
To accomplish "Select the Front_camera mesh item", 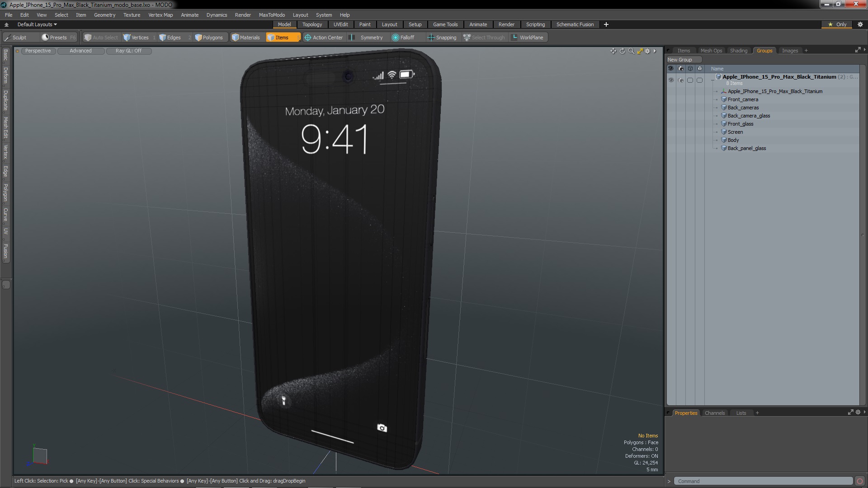I will point(743,99).
